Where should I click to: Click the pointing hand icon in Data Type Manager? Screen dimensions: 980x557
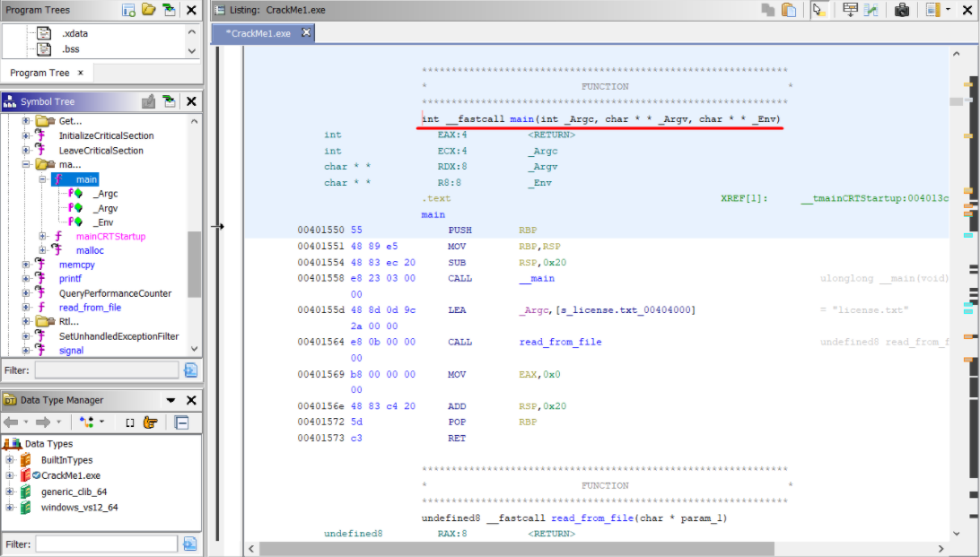[x=150, y=422]
